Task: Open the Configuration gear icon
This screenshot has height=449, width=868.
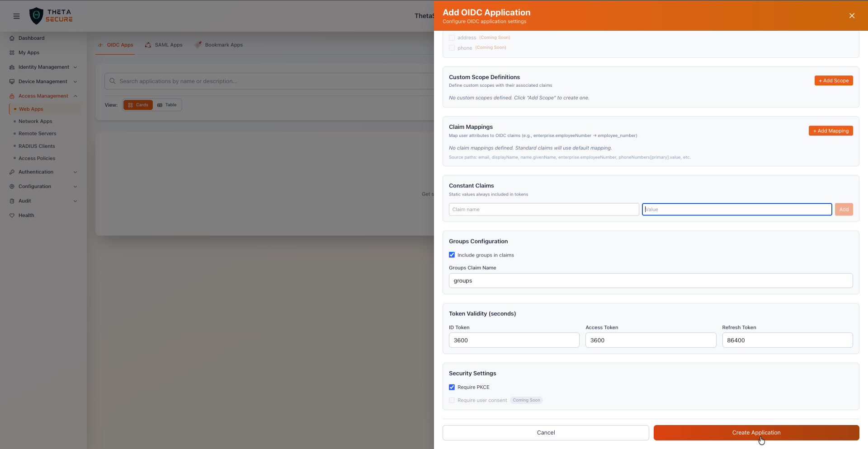Action: coord(11,186)
